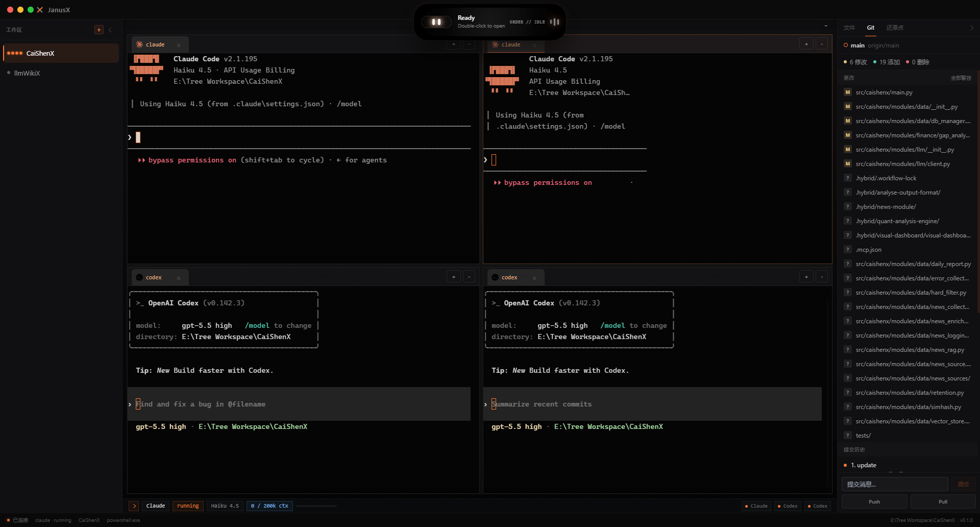Screen dimensions: 980x527
Task: Open changed file modules/data/db_manager
Action: coord(908,121)
